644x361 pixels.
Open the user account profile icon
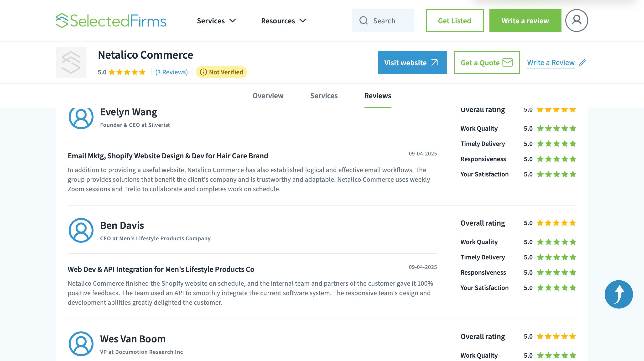576,21
